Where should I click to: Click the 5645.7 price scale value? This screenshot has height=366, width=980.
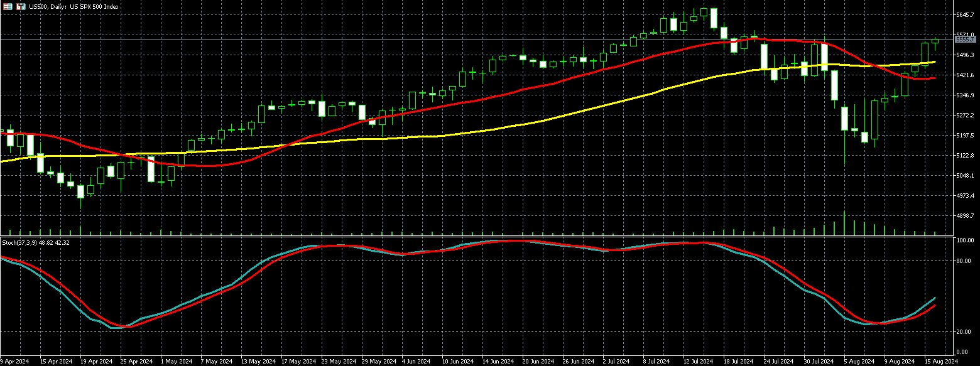(x=965, y=14)
